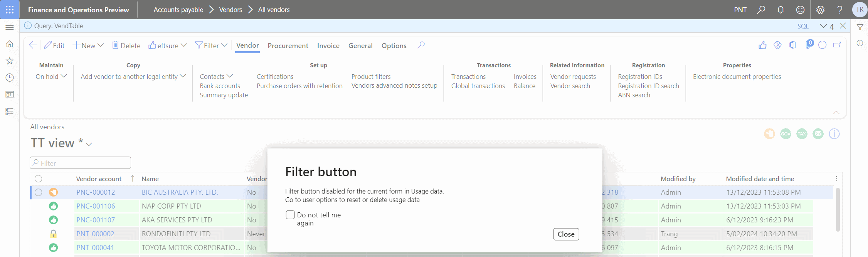This screenshot has width=868, height=257.
Task: Expand On hold dropdown
Action: (x=64, y=76)
